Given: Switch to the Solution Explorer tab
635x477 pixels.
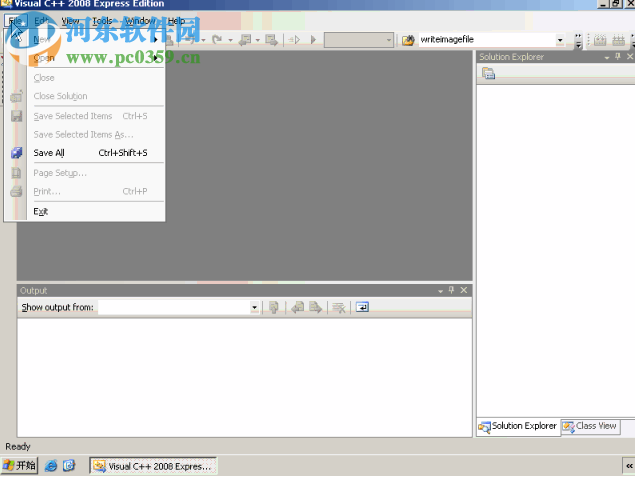Looking at the screenshot, I should pyautogui.click(x=518, y=426).
